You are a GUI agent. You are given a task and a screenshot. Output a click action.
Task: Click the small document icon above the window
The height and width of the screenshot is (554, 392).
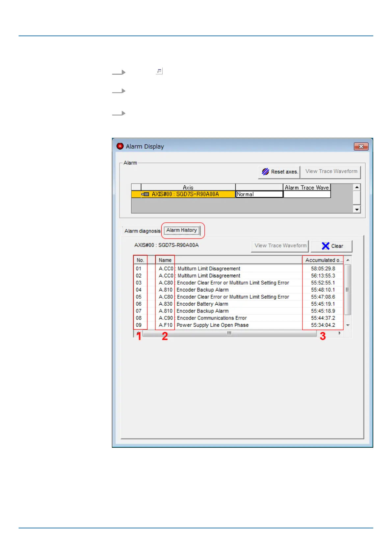tap(159, 71)
